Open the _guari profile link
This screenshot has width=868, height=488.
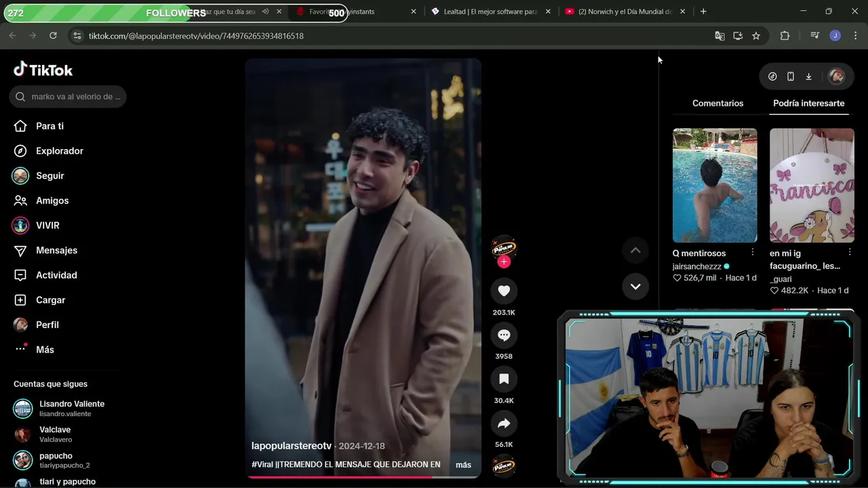(781, 279)
